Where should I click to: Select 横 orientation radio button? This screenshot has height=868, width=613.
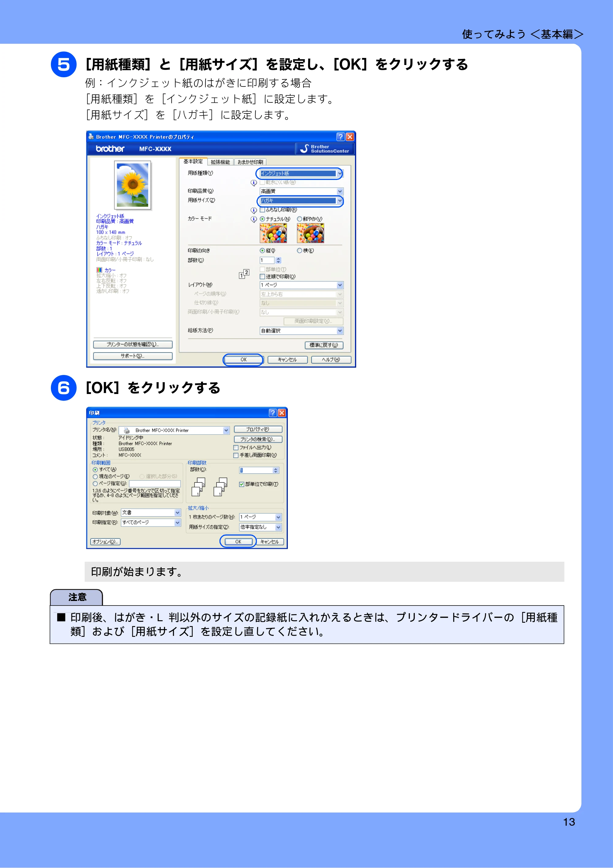pos(300,250)
